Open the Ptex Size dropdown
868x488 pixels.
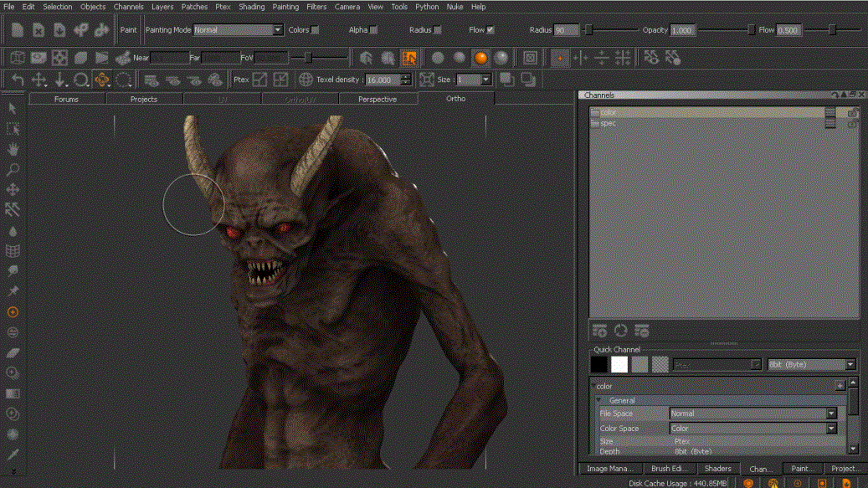[474, 80]
